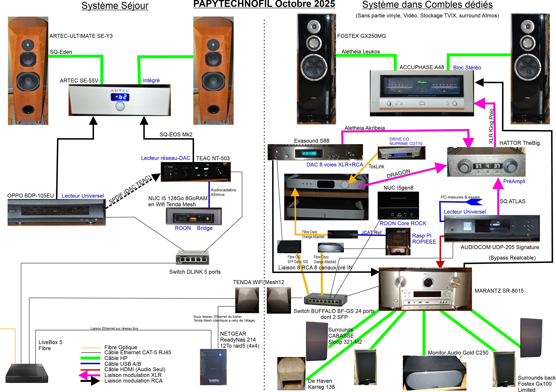Click the TEAC NT-503 DAC image

click(x=196, y=172)
